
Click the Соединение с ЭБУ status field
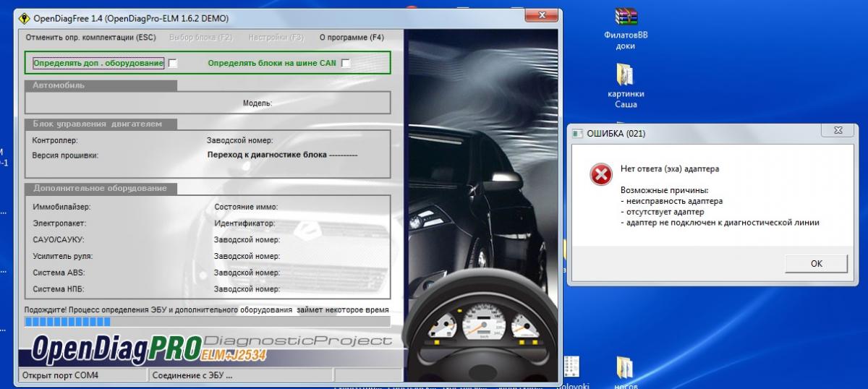click(x=239, y=375)
